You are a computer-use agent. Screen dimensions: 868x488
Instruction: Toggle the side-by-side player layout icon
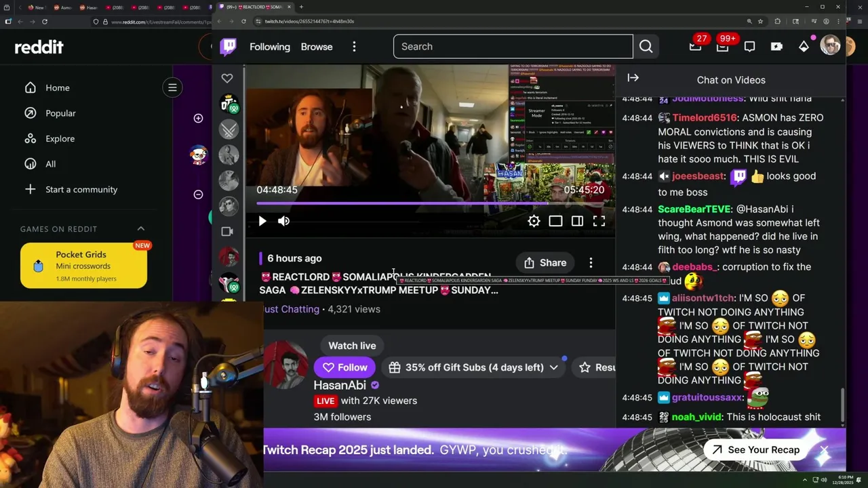[x=577, y=221]
